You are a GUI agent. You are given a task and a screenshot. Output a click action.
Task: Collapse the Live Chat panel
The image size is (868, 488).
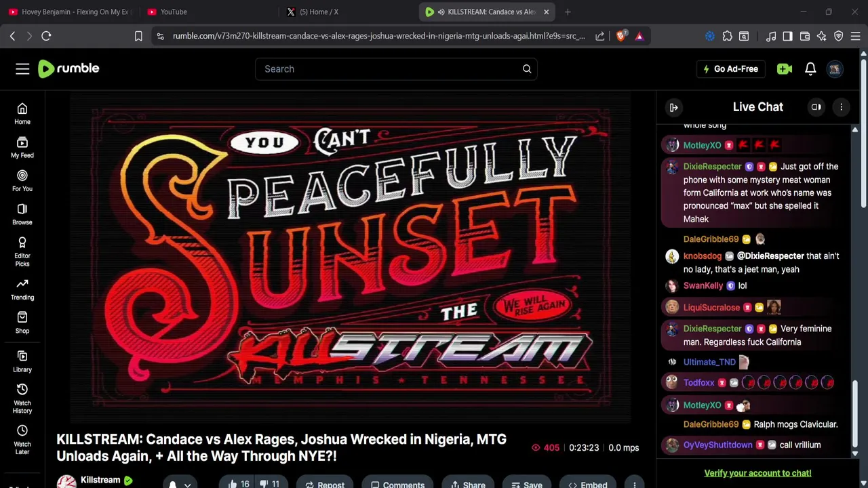pyautogui.click(x=674, y=107)
